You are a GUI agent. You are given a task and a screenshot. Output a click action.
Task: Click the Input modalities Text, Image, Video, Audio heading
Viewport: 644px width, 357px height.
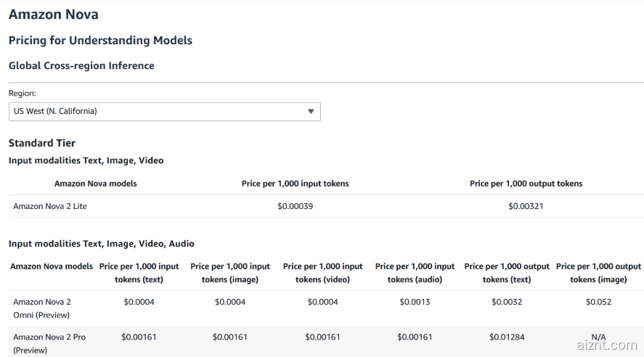[102, 244]
